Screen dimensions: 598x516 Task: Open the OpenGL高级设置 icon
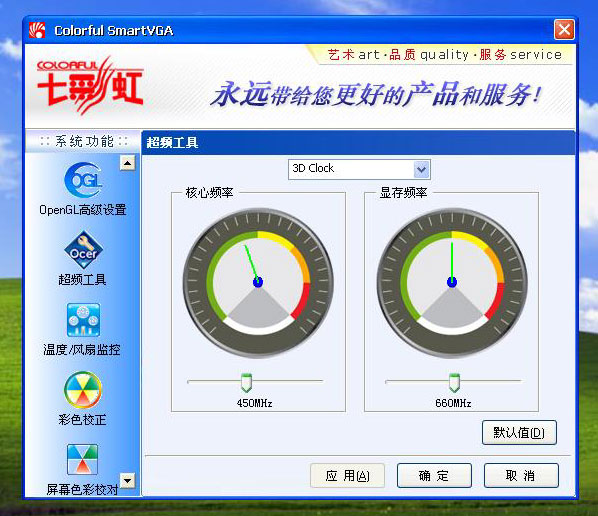pos(83,180)
